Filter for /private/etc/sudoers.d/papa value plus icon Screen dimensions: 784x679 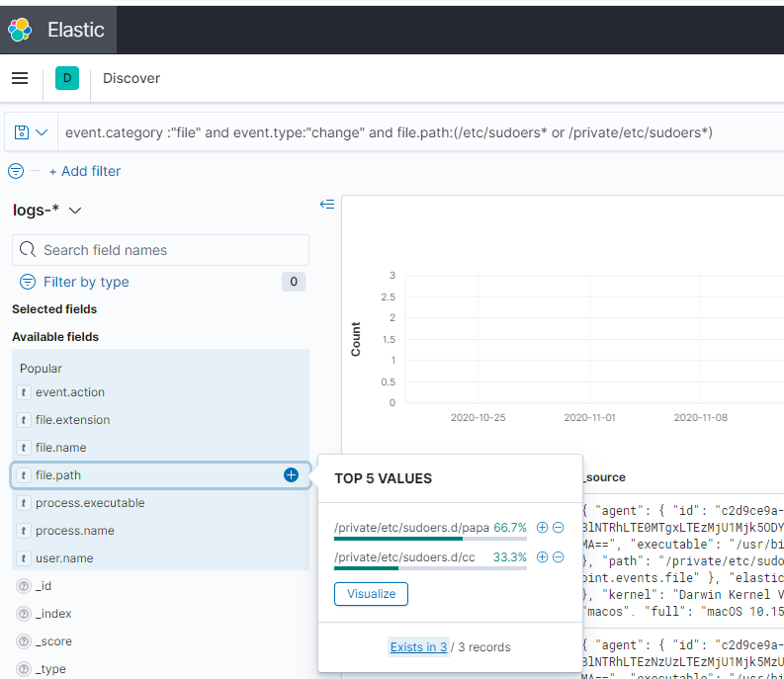point(542,527)
